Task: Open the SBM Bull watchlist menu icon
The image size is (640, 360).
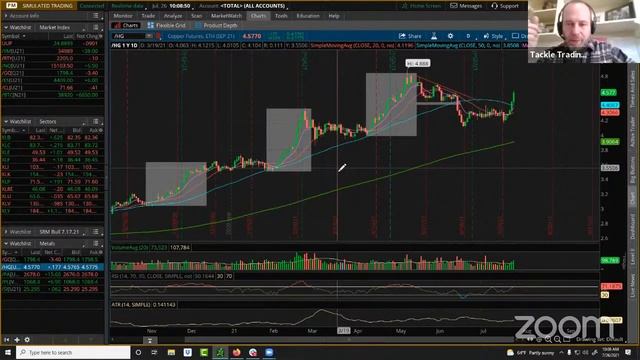Action: [96, 231]
